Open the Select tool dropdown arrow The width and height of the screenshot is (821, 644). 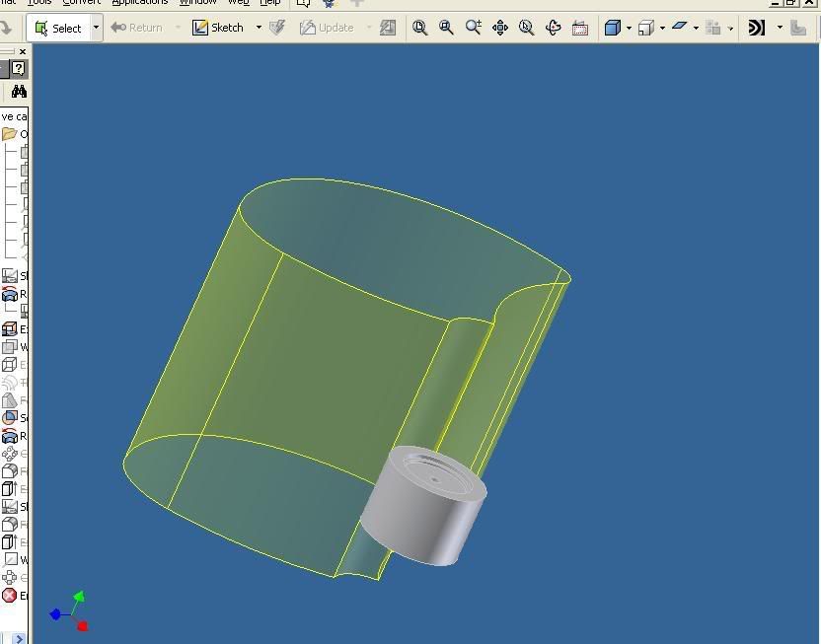pos(96,28)
